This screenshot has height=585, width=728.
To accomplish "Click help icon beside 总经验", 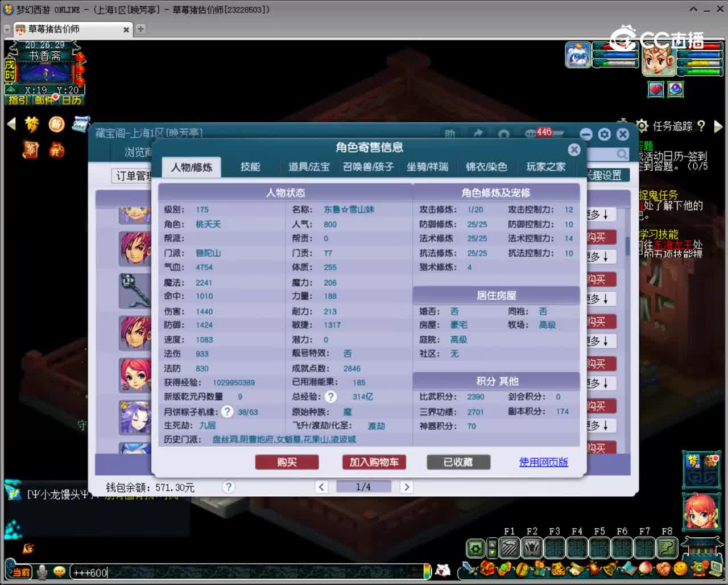I will (331, 397).
